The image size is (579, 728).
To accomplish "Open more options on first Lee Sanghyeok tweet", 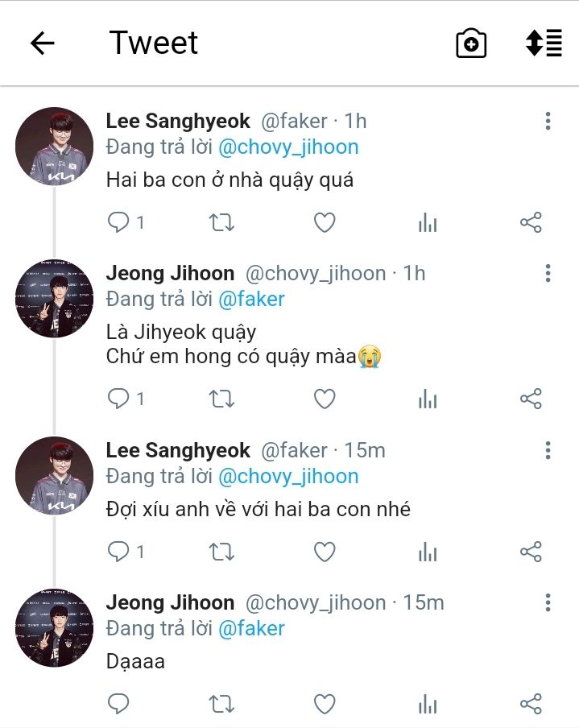I will coord(548,122).
